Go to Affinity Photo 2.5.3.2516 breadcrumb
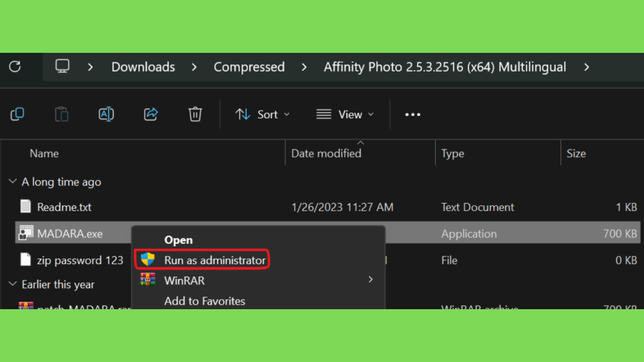This screenshot has height=362, width=644. [445, 67]
